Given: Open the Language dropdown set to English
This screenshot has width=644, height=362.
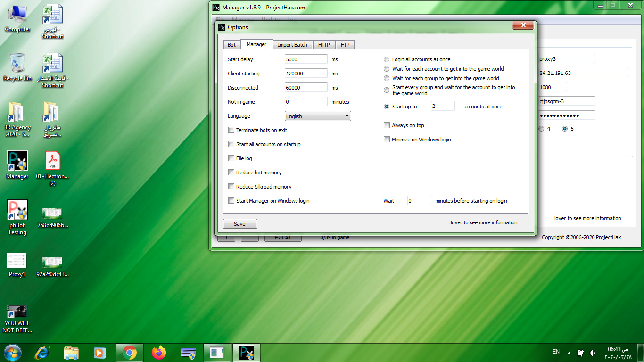Looking at the screenshot, I should [x=318, y=116].
